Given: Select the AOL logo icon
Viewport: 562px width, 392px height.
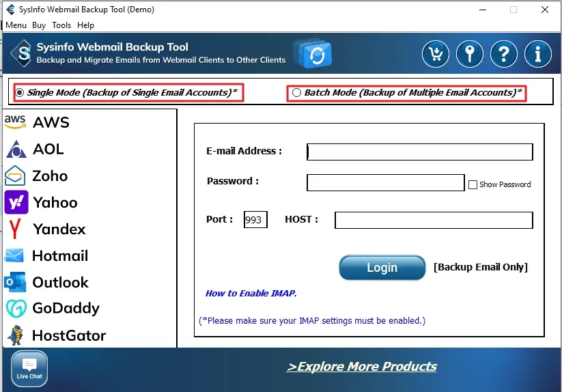Looking at the screenshot, I should click(x=16, y=150).
